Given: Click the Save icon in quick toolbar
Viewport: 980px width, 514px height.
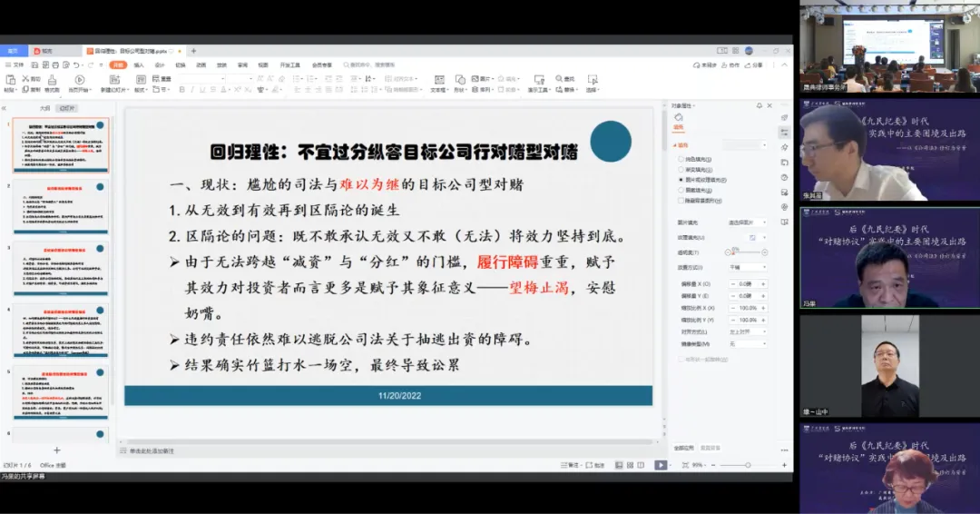Looking at the screenshot, I should tap(35, 65).
